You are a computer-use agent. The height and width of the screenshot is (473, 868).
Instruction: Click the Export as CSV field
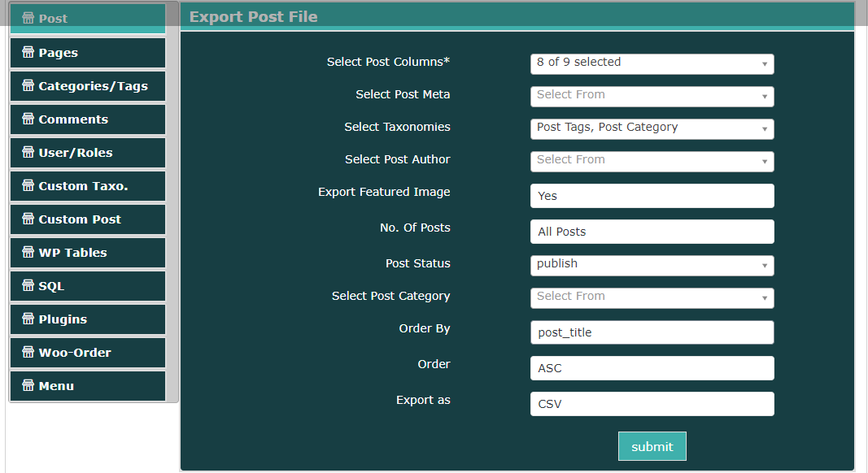tap(652, 404)
